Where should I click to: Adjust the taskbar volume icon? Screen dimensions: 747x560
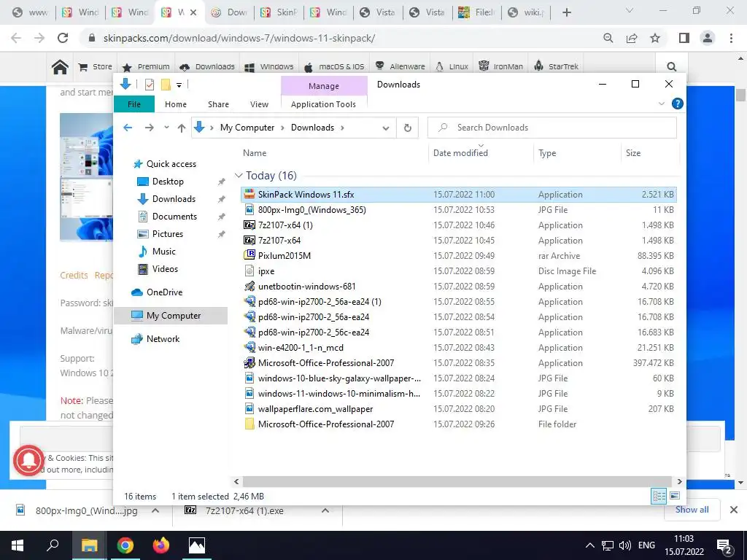click(624, 545)
